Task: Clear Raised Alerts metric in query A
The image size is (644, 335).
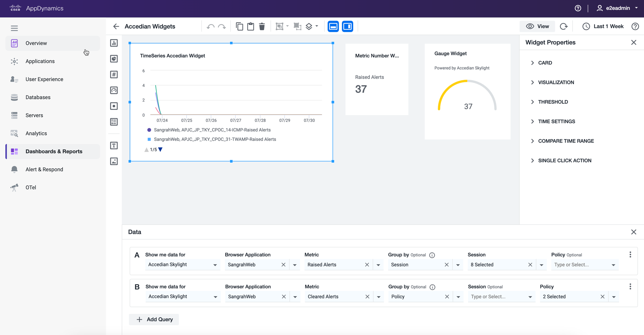Action: click(367, 265)
